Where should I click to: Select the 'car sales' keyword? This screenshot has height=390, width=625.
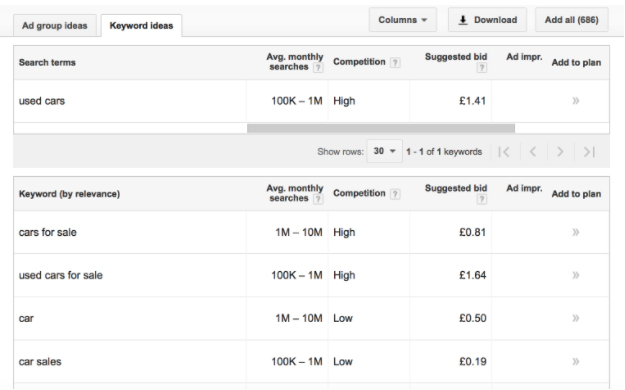40,362
